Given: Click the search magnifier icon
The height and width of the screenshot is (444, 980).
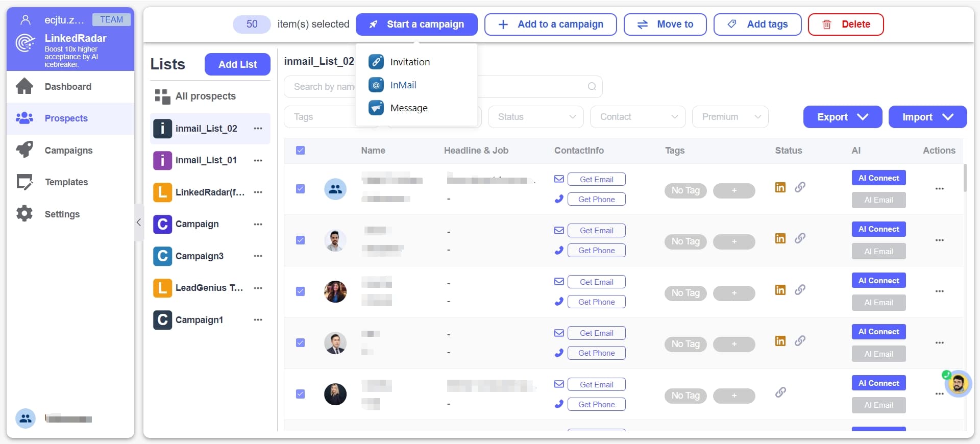Looking at the screenshot, I should pyautogui.click(x=592, y=86).
